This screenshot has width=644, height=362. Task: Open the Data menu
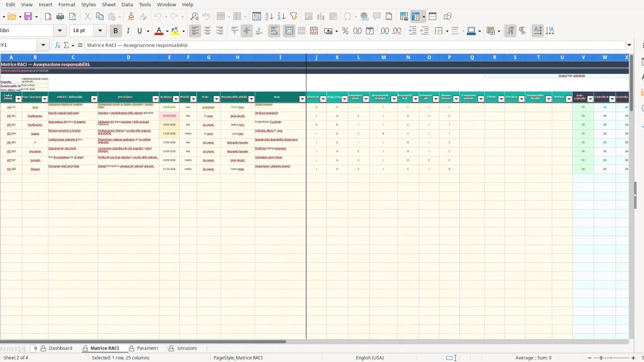point(127,4)
